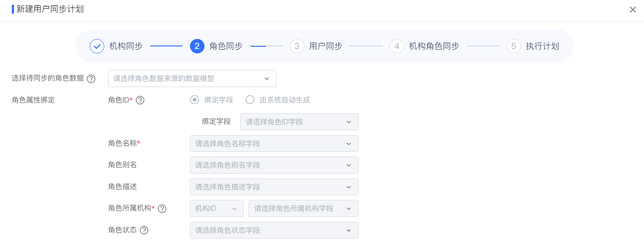Click help icon beside 选择待同步的角色数据

click(x=91, y=79)
